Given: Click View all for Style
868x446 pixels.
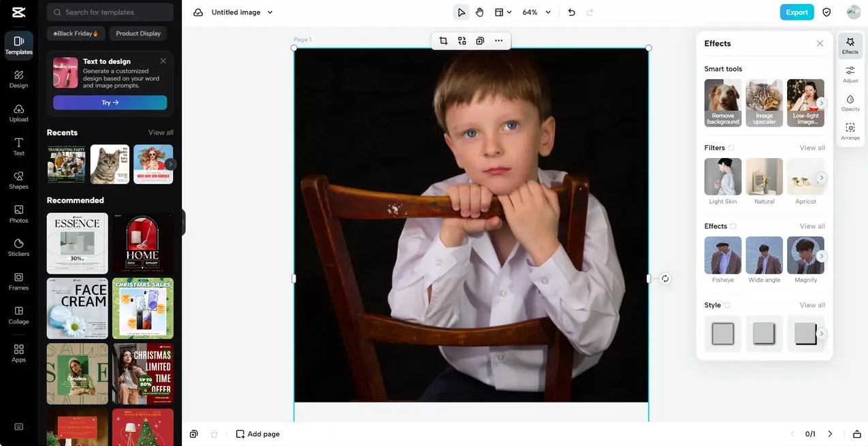Looking at the screenshot, I should pyautogui.click(x=812, y=305).
